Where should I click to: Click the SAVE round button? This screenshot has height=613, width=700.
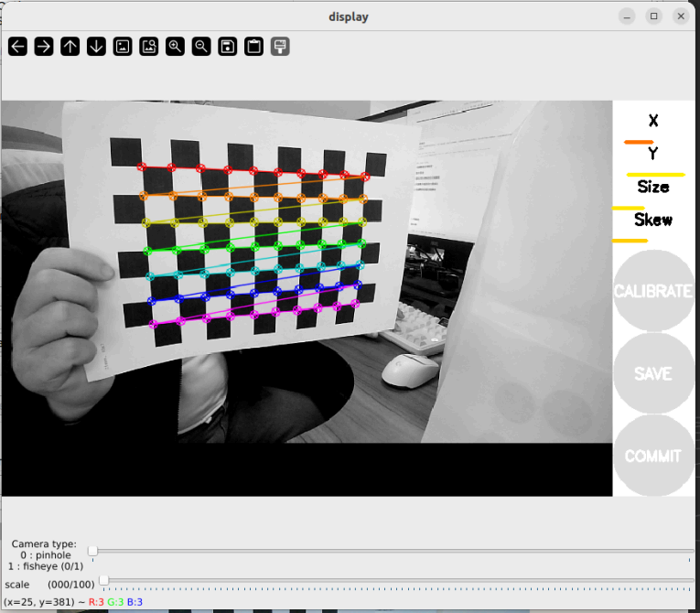(653, 373)
